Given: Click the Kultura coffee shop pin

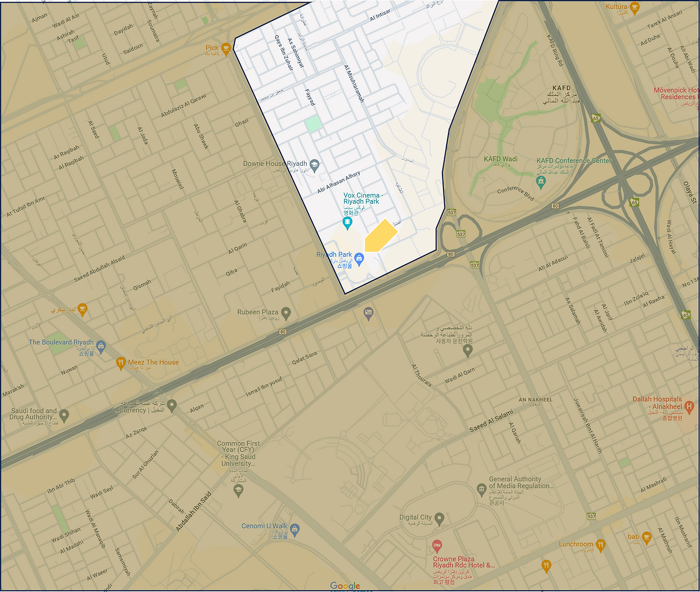Looking at the screenshot, I should pos(634,8).
